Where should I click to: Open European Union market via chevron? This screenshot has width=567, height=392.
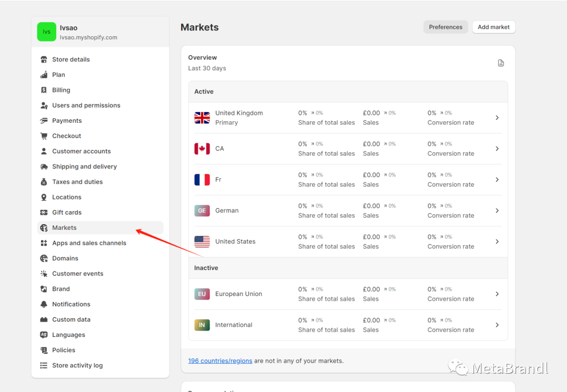coord(497,294)
